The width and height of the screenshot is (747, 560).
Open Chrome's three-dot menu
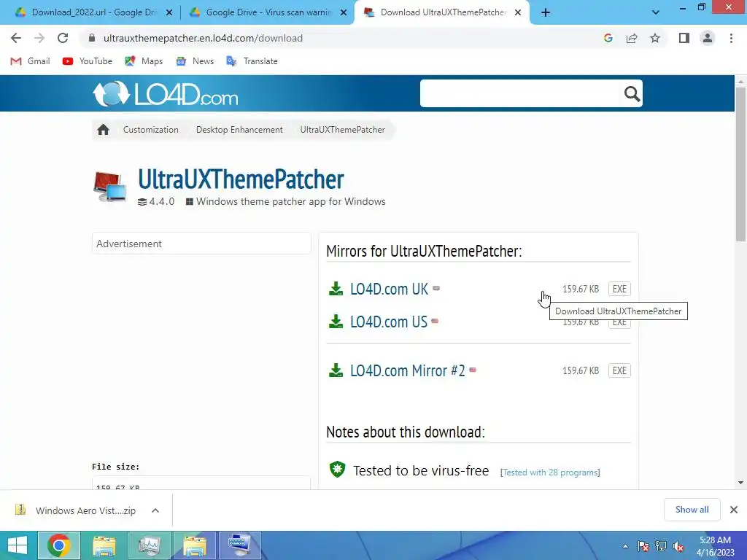pos(731,38)
